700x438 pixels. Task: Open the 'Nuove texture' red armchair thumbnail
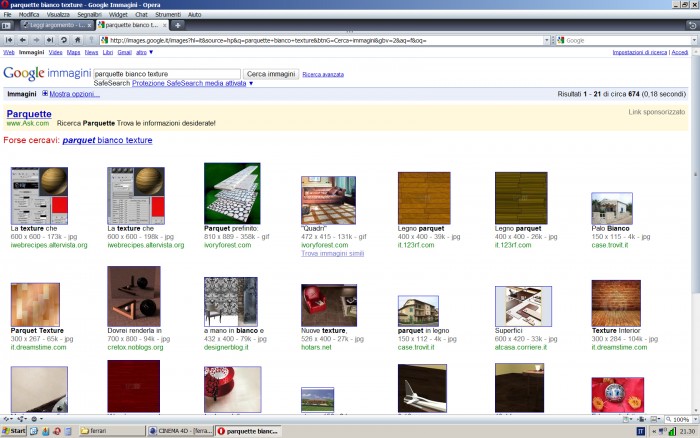329,305
